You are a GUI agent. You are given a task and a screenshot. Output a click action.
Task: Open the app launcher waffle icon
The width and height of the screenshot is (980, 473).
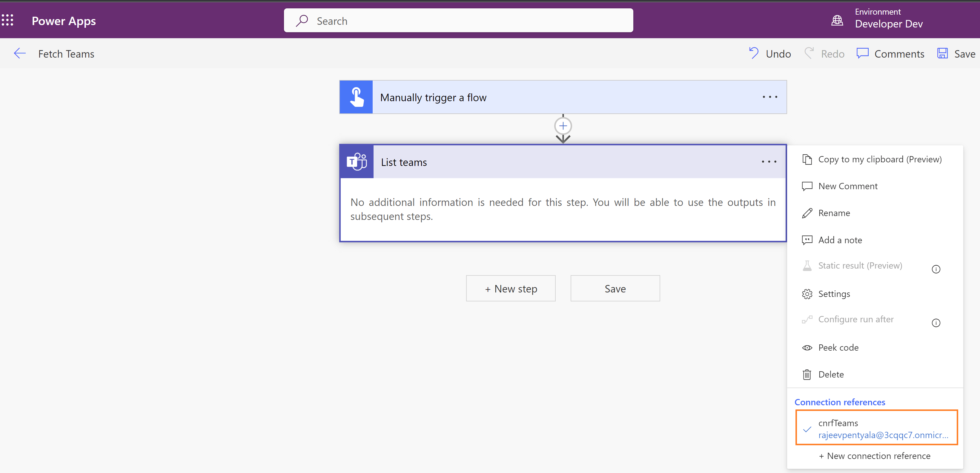7,21
